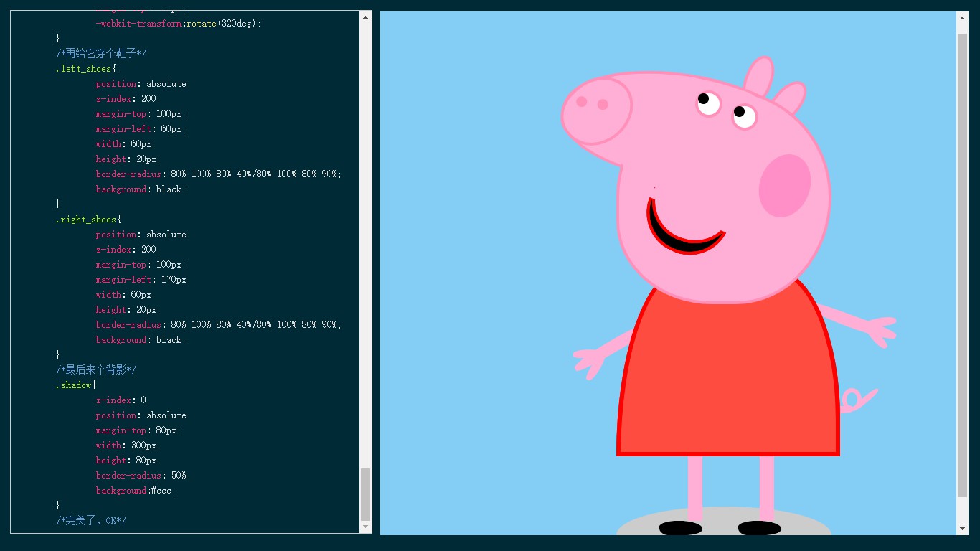Click "position: absolute;" under .shadow

coord(143,415)
